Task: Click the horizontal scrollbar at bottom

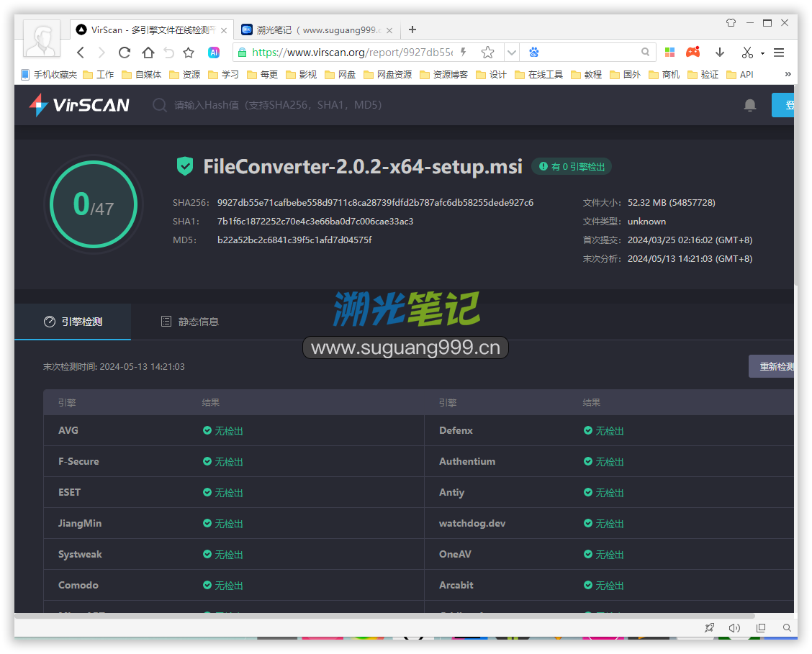Action: (385, 616)
